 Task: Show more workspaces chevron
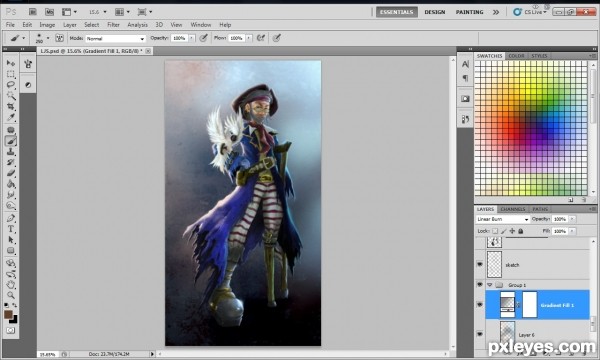[496, 12]
